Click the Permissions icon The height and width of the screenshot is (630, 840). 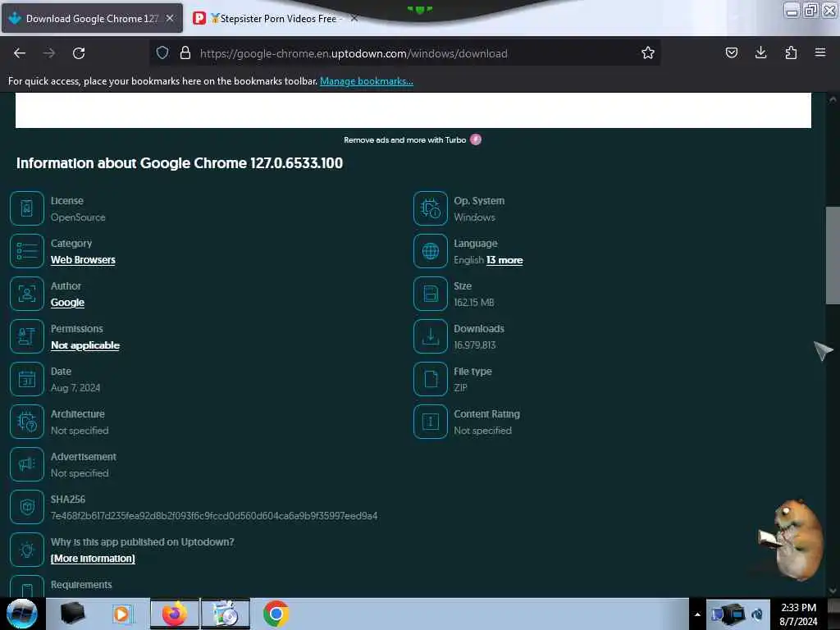coord(27,336)
